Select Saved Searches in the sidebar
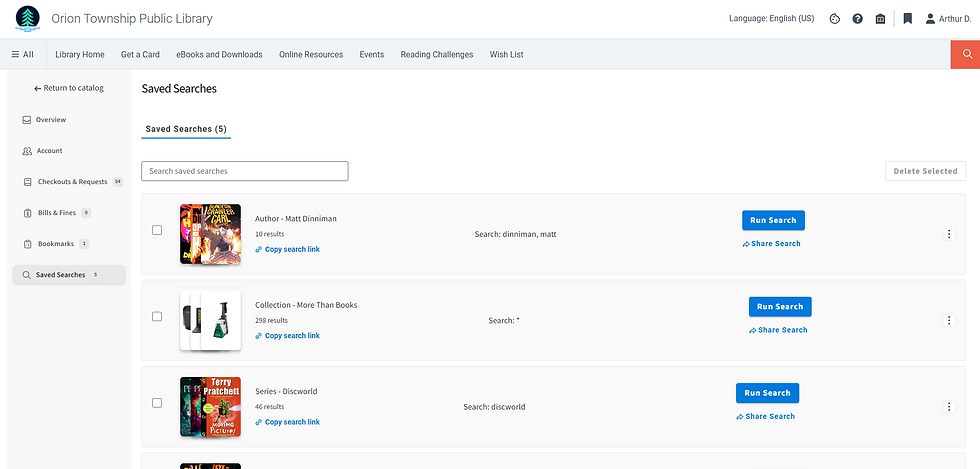 pos(69,275)
